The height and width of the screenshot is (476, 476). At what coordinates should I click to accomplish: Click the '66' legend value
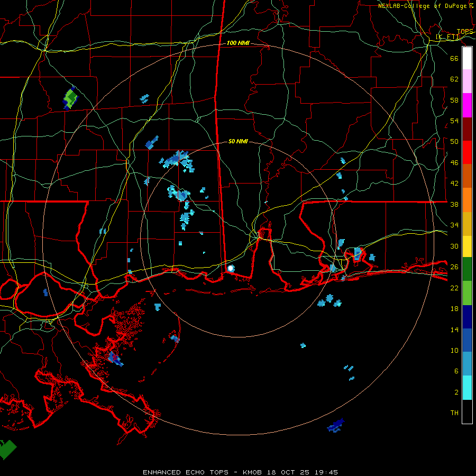click(454, 58)
